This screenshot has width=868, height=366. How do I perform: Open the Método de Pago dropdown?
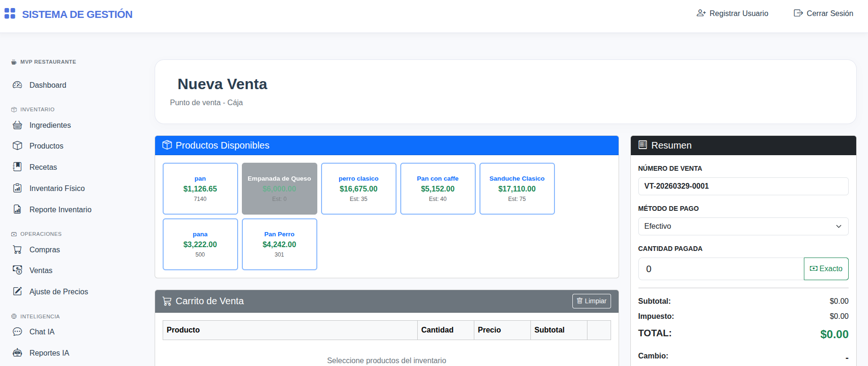743,226
